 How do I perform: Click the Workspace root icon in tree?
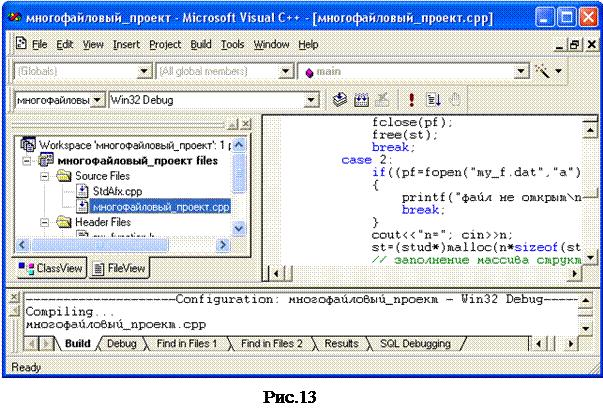coord(28,145)
